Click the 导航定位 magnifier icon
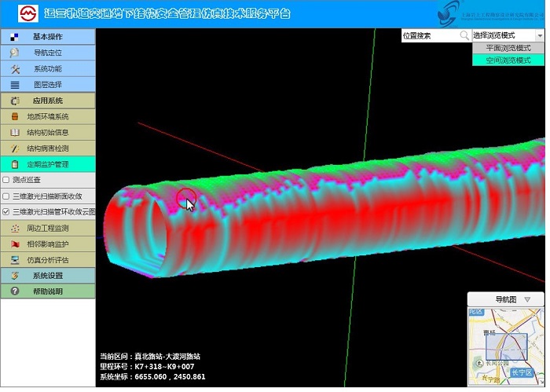 coord(14,53)
